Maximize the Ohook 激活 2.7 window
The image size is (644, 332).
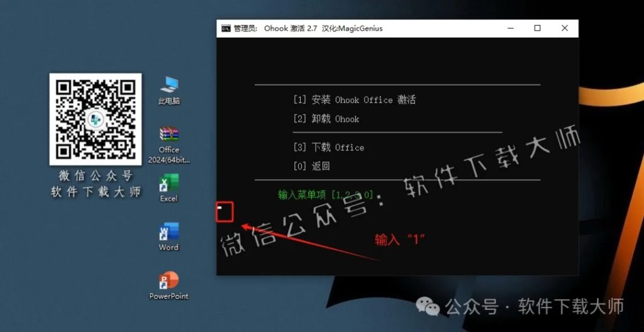tap(537, 28)
